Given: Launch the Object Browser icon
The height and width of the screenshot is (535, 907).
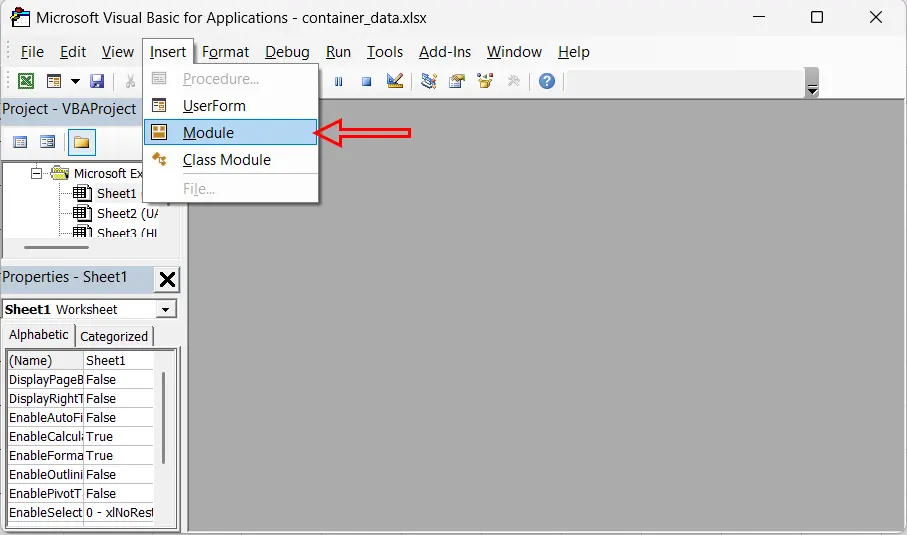Looking at the screenshot, I should tap(486, 81).
